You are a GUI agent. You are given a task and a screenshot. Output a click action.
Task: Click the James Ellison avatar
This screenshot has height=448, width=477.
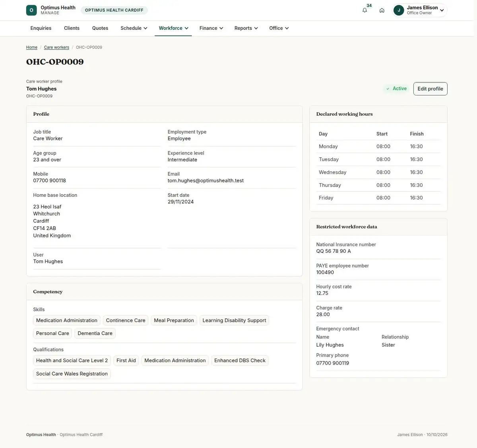coord(399,10)
